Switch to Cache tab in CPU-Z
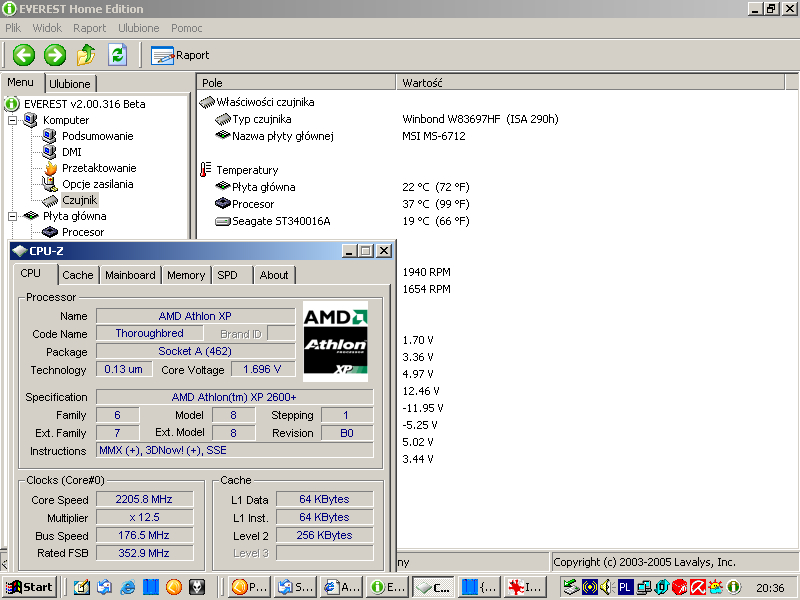Image resolution: width=800 pixels, height=600 pixels. pyautogui.click(x=78, y=275)
